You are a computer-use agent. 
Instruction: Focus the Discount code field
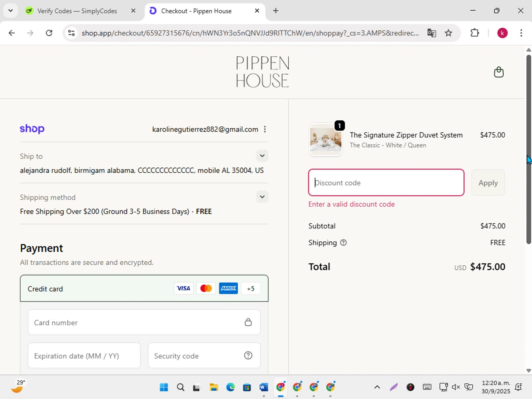point(386,183)
